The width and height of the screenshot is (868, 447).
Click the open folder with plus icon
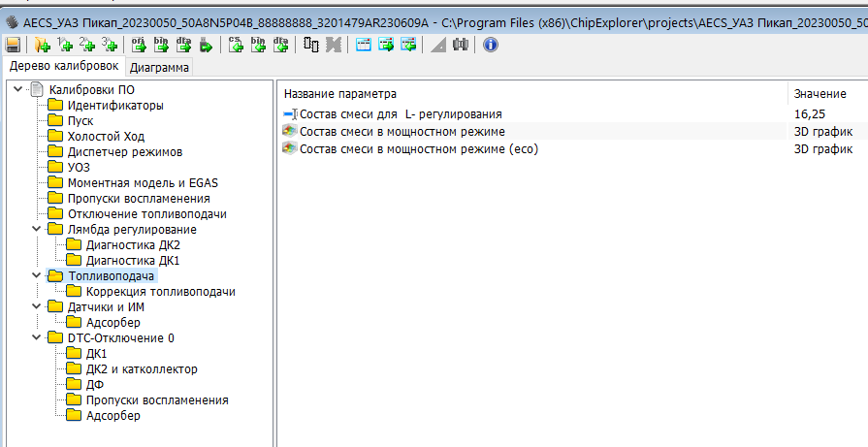click(42, 45)
